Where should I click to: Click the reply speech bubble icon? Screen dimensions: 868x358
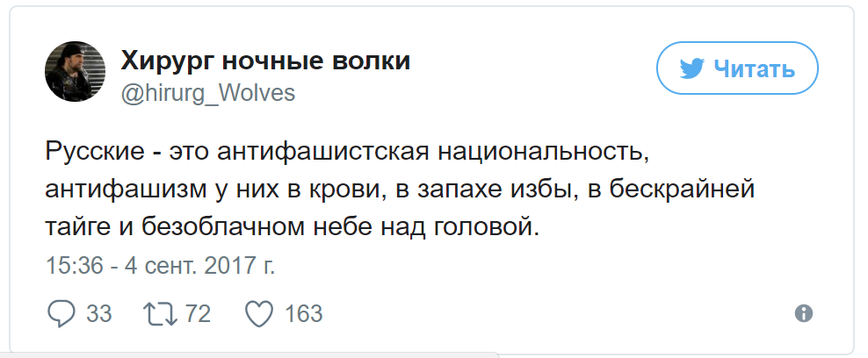61,312
